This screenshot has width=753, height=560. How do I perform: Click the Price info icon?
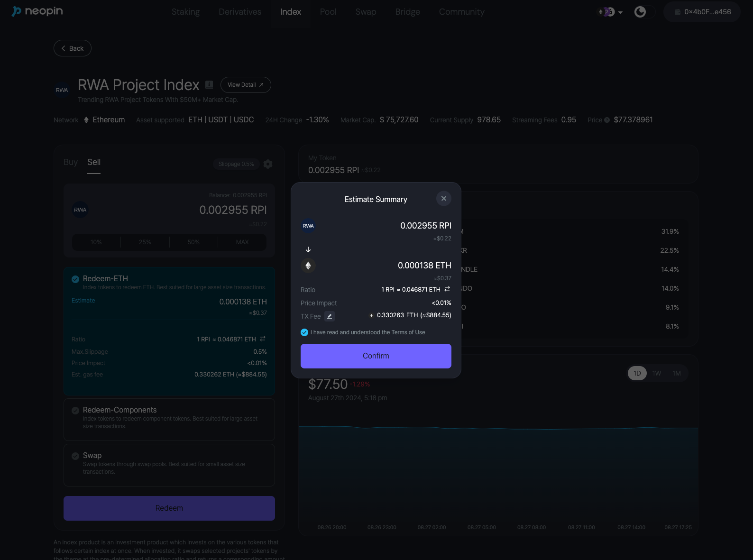[x=607, y=120]
